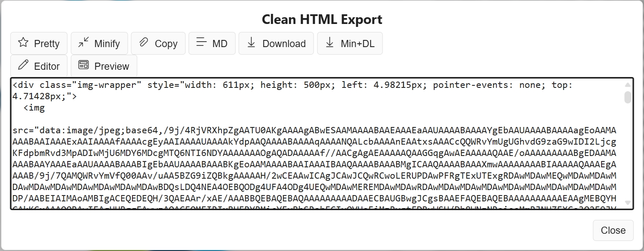The width and height of the screenshot is (644, 251).
Task: Click inside the HTML code text area
Action: pos(315,164)
